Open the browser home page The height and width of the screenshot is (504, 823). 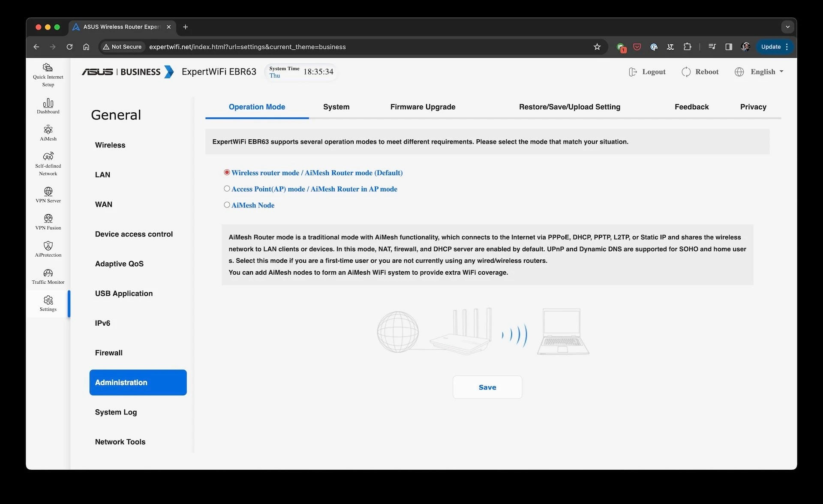(86, 47)
